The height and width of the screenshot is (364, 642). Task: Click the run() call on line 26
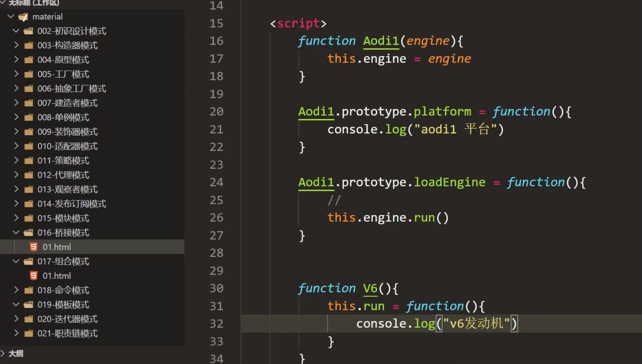[431, 217]
